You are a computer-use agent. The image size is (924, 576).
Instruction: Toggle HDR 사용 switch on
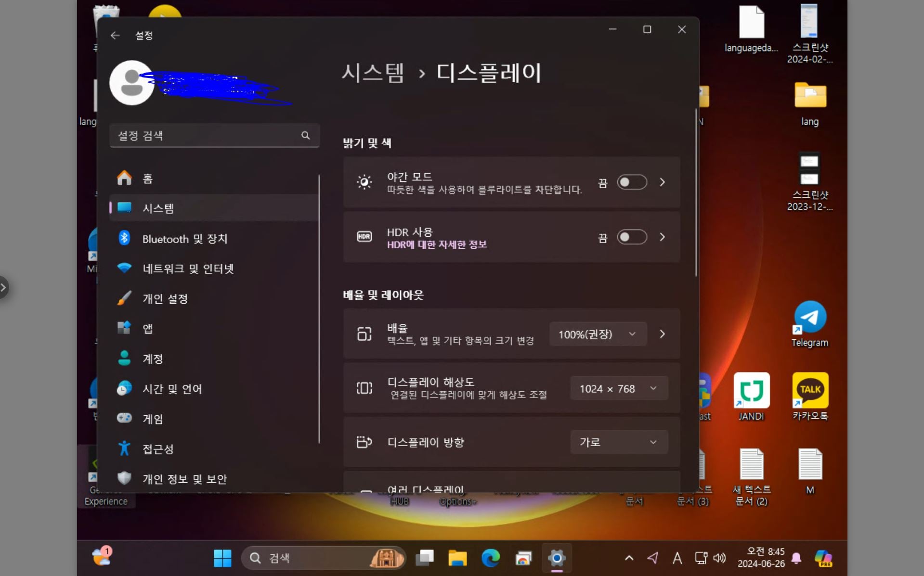click(632, 237)
